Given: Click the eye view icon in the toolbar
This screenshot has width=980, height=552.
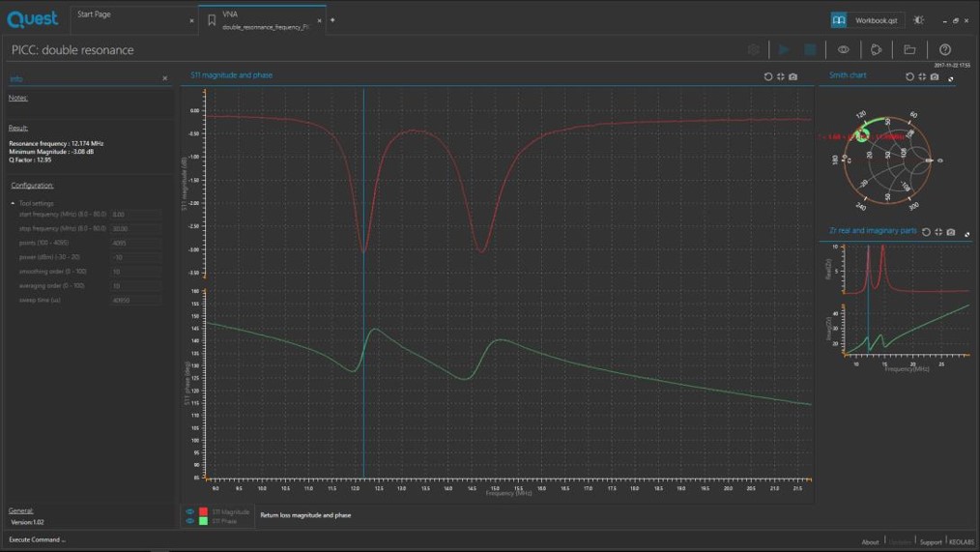Looking at the screenshot, I should tap(844, 49).
